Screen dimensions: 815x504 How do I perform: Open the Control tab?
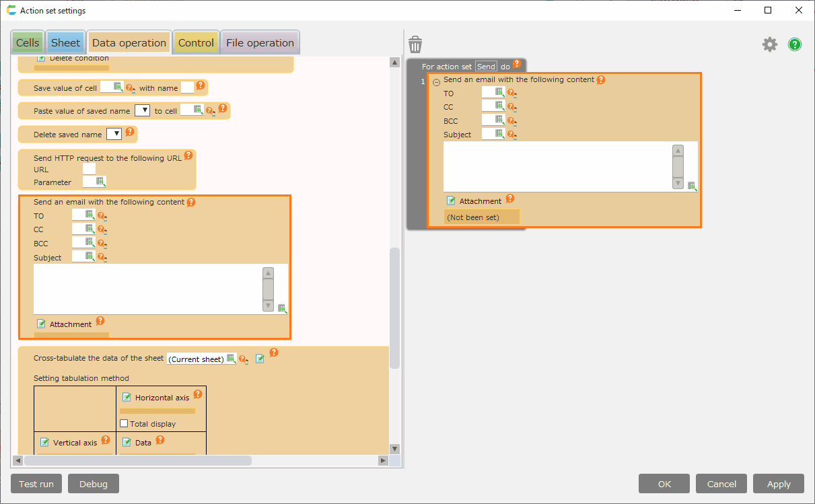[196, 43]
